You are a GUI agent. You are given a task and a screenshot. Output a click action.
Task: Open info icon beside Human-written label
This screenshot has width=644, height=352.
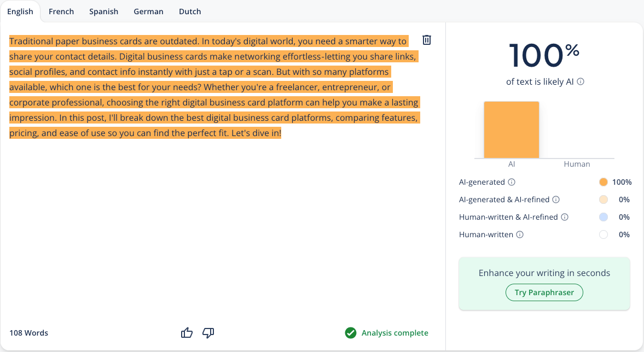(520, 234)
